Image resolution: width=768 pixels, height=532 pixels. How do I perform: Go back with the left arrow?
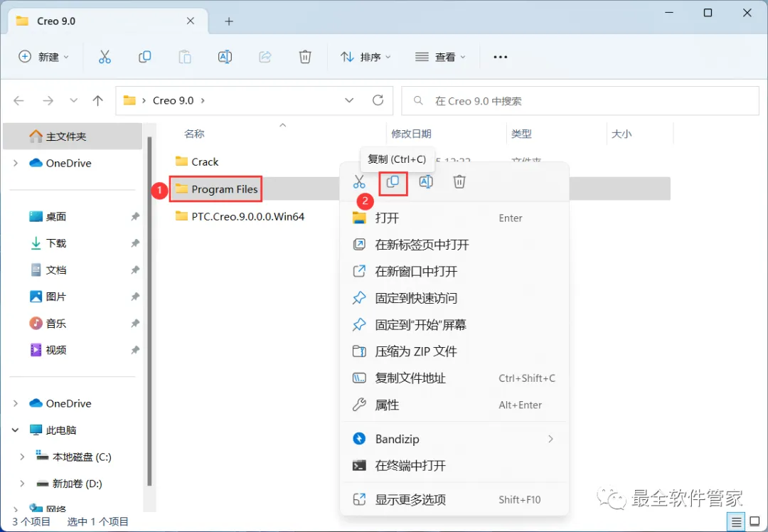[18, 100]
